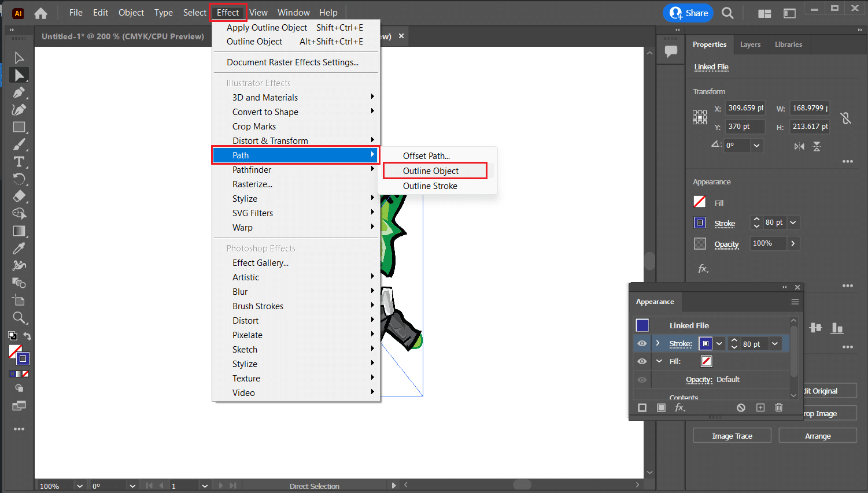Click Fill swatch in Properties Appearance
The height and width of the screenshot is (493, 868).
point(700,202)
